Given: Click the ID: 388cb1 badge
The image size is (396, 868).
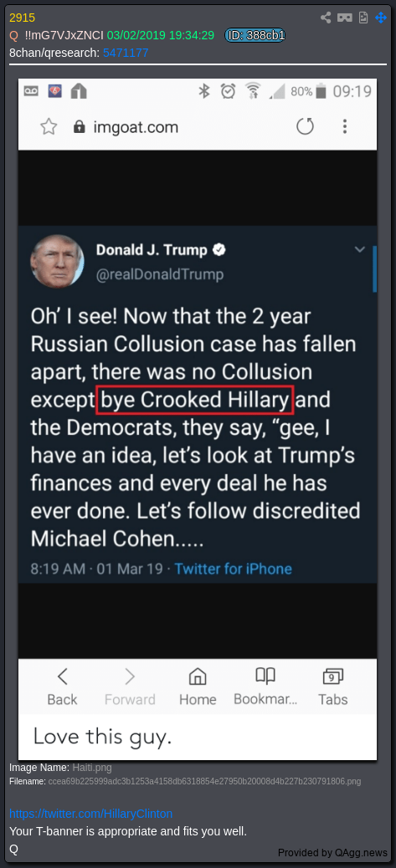Looking at the screenshot, I should [255, 35].
